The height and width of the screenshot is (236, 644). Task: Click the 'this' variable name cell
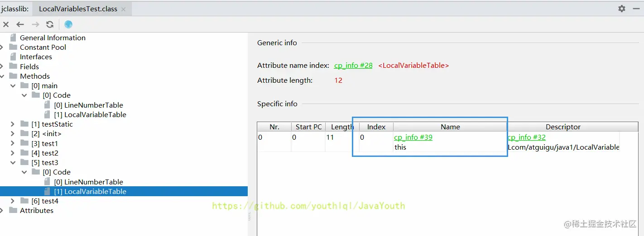pos(400,147)
